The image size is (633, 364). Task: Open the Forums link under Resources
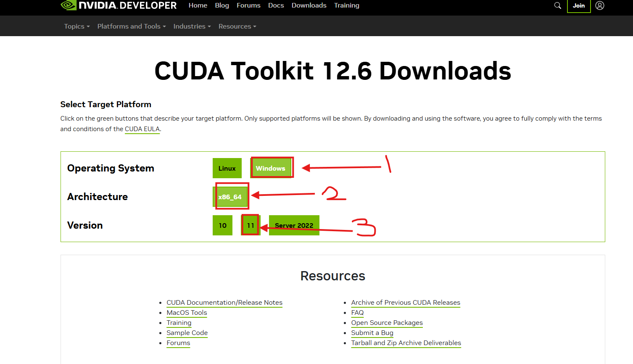pos(178,343)
